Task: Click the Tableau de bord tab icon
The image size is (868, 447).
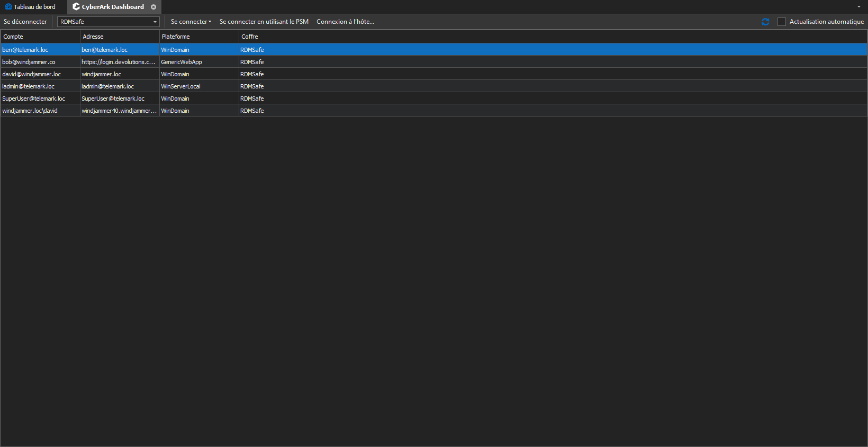Action: tap(8, 7)
